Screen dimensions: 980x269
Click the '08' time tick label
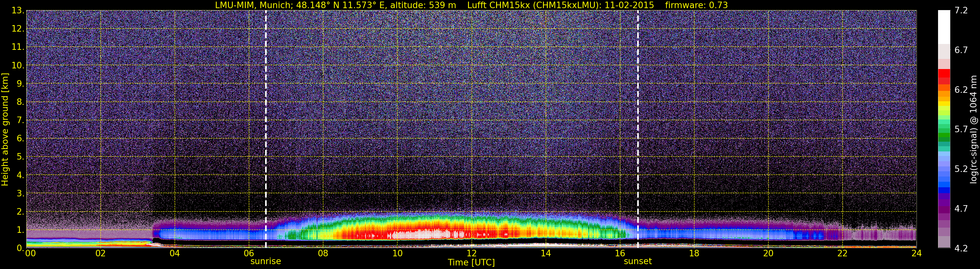click(x=323, y=253)
